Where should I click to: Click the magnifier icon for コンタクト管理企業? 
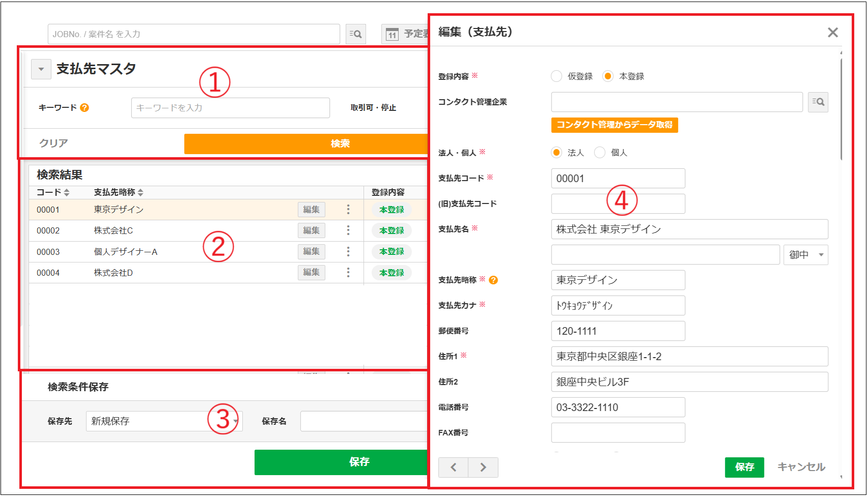tap(818, 102)
